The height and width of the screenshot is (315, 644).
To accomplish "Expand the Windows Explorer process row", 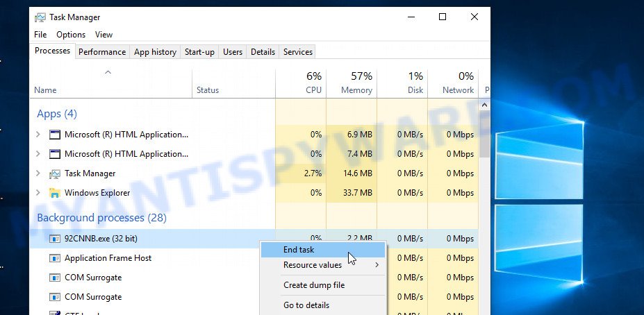I will (38, 192).
